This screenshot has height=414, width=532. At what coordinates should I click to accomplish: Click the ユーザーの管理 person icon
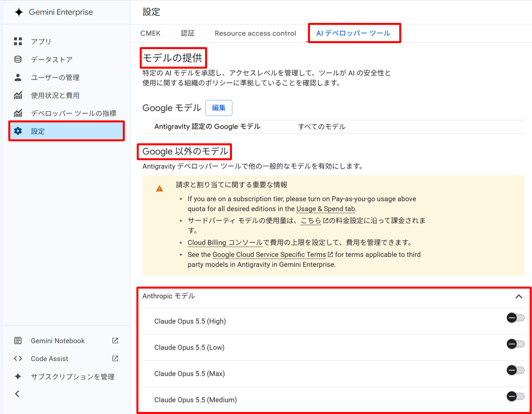pyautogui.click(x=18, y=77)
